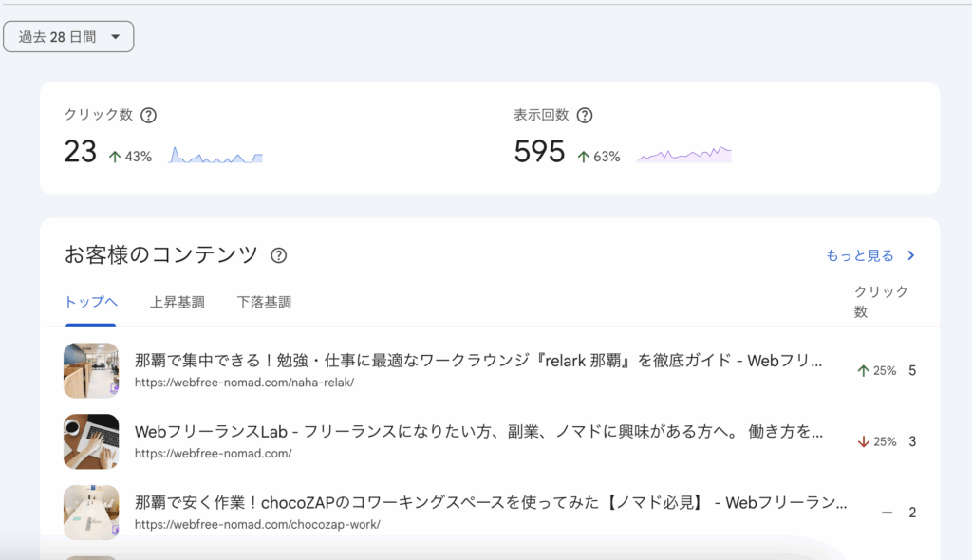Open the relark 那覇 article thumbnail
The image size is (972, 560).
click(91, 370)
